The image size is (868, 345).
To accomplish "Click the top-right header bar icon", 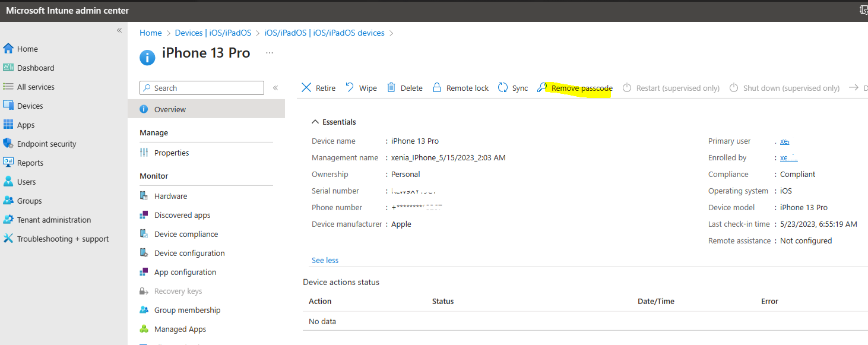I will (863, 10).
